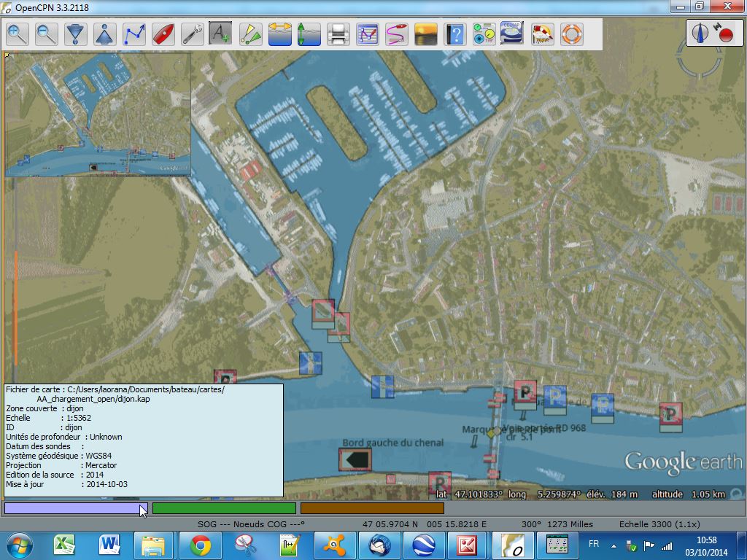
Task: Click the black arrow mark under 'Bord gauche du chenal'
Action: (x=355, y=460)
